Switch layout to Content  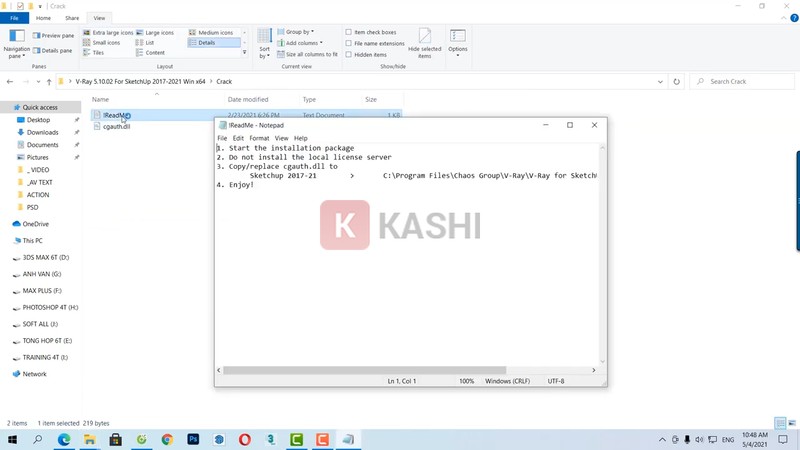[150, 53]
